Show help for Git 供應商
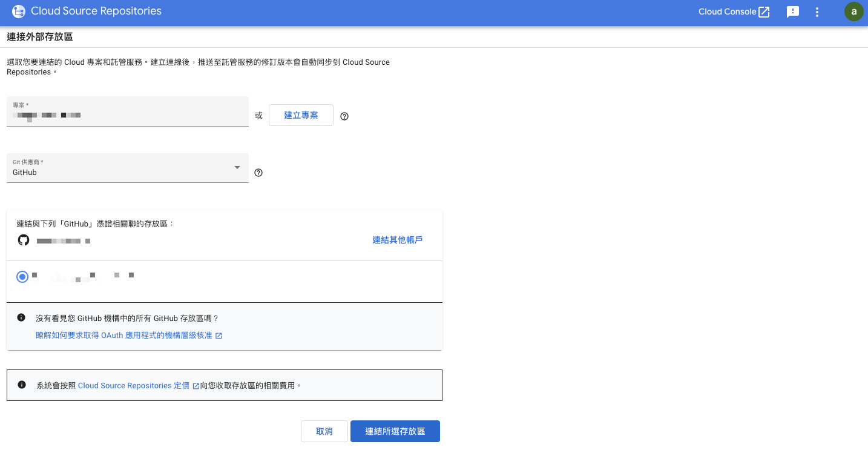868x467 pixels. point(258,173)
